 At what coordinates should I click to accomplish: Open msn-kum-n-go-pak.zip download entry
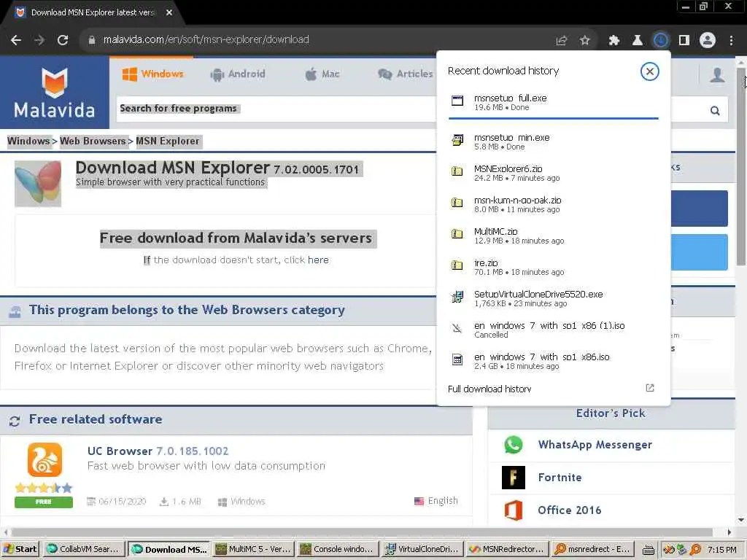click(x=553, y=204)
